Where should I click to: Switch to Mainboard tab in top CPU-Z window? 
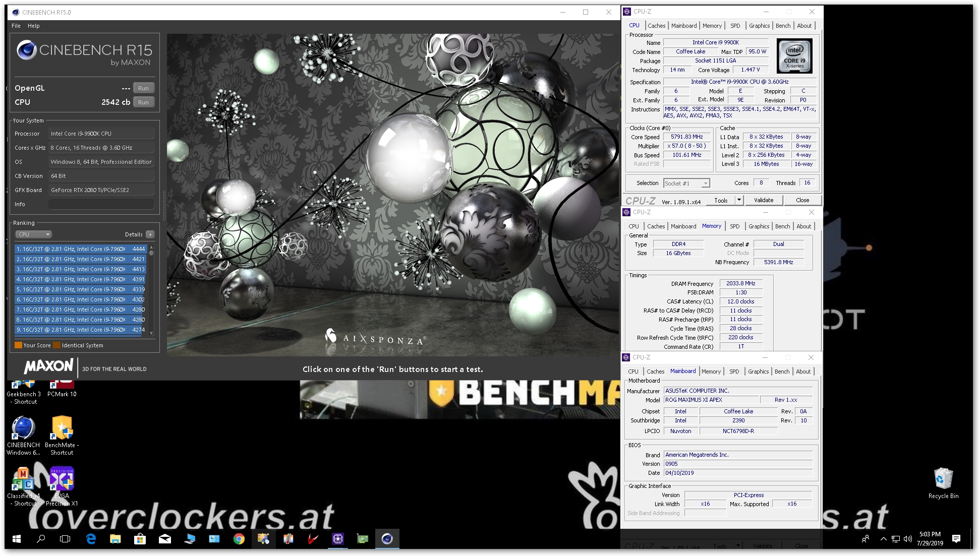683,26
